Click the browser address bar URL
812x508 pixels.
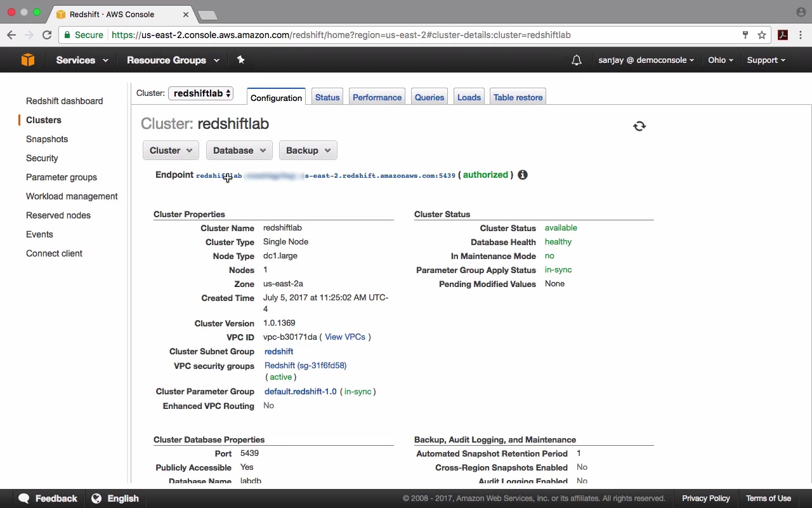coord(341,35)
